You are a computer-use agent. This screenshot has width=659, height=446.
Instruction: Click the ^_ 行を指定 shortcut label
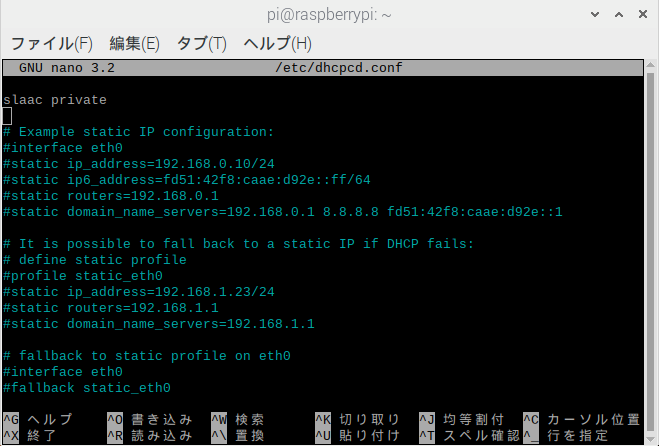tap(566, 435)
